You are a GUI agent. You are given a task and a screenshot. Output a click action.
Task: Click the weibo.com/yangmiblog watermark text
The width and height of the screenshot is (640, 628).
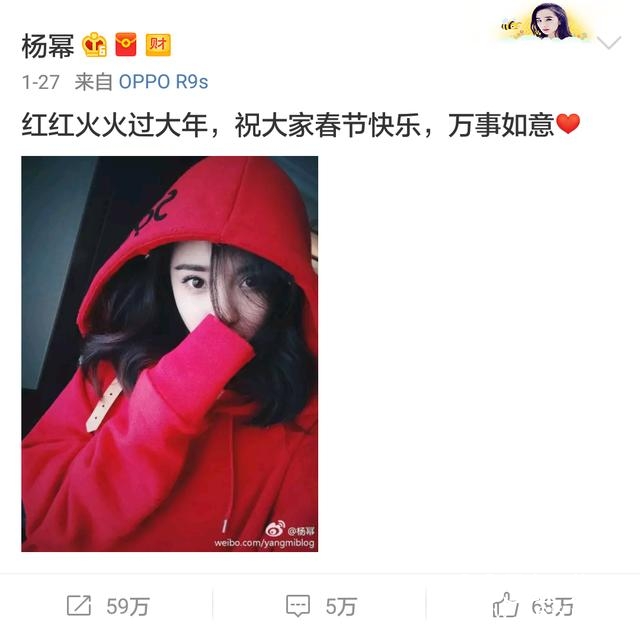[x=264, y=543]
